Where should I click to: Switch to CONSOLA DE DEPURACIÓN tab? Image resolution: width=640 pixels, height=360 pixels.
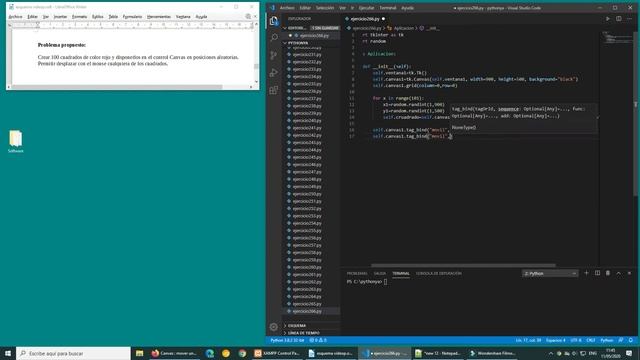point(439,273)
